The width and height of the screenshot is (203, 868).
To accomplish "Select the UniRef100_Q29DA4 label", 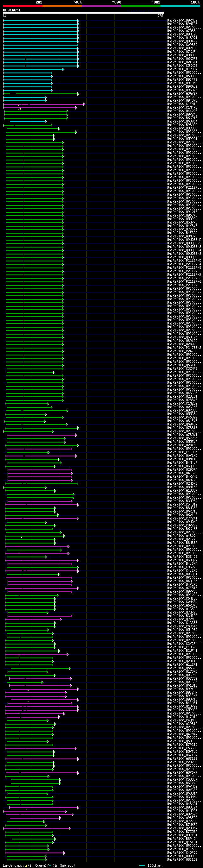I will pos(182,470).
